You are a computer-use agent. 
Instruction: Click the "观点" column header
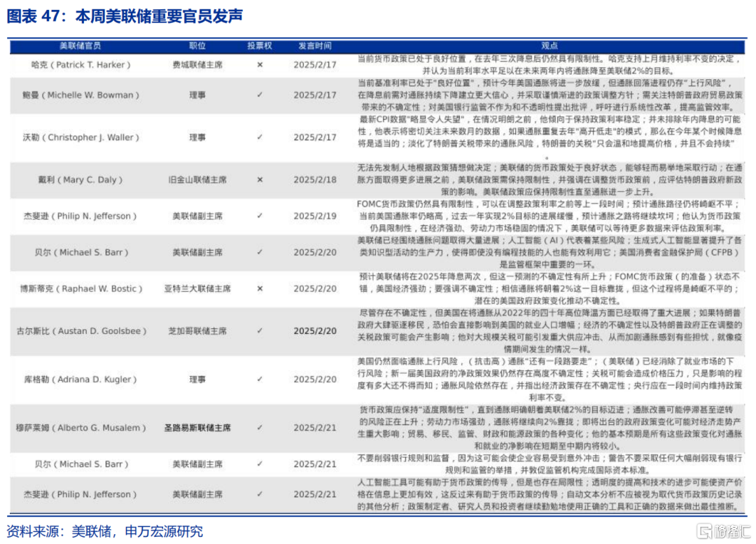coord(549,46)
